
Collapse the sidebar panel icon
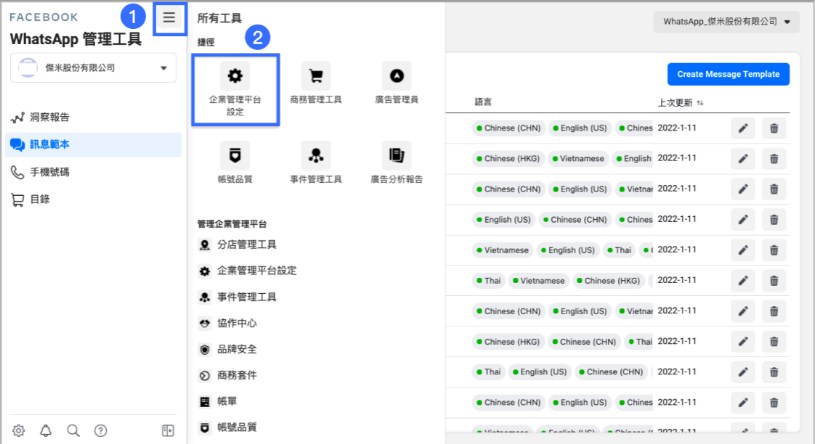pyautogui.click(x=168, y=430)
